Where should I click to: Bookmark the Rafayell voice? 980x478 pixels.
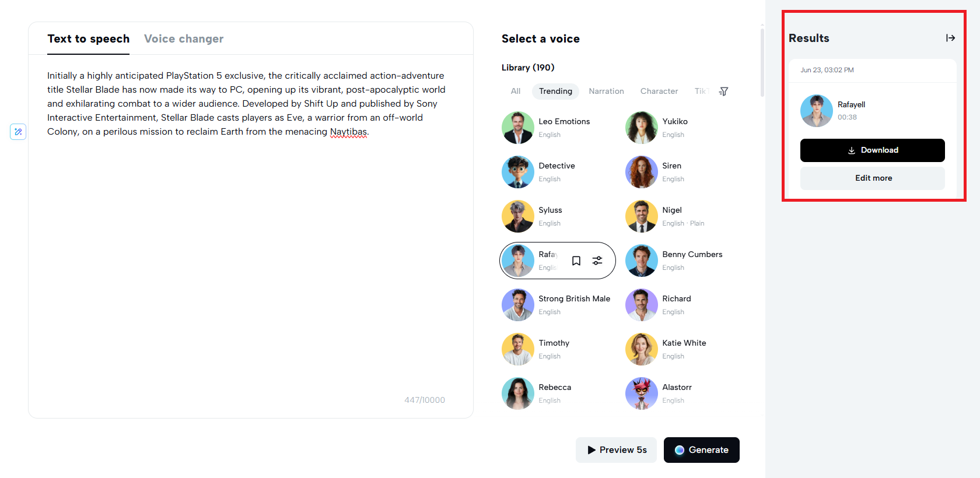click(x=576, y=261)
